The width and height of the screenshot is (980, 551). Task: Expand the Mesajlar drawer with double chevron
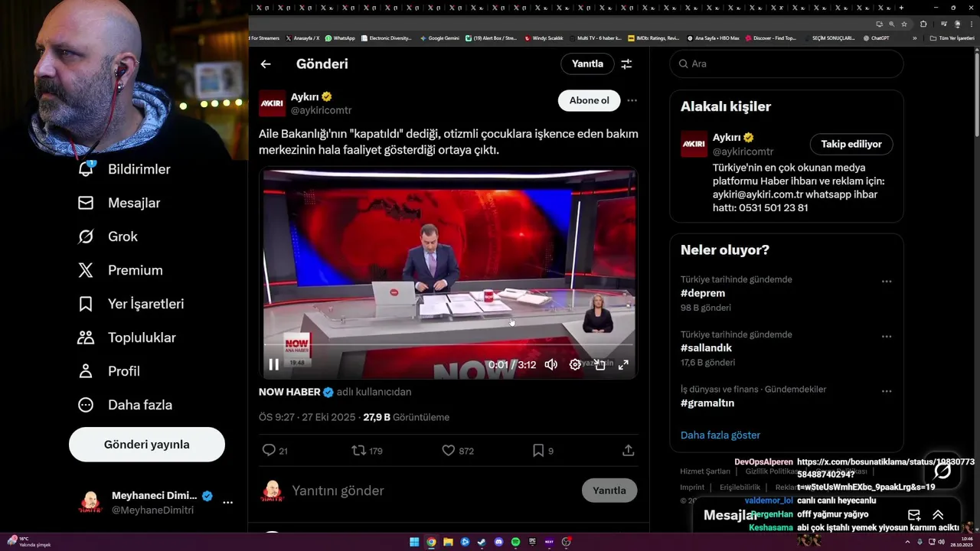pyautogui.click(x=938, y=515)
